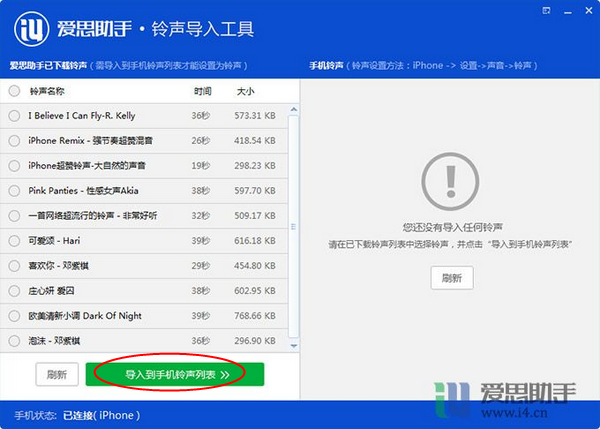Open the window menu icon beside minimize
600x429 pixels.
click(546, 11)
